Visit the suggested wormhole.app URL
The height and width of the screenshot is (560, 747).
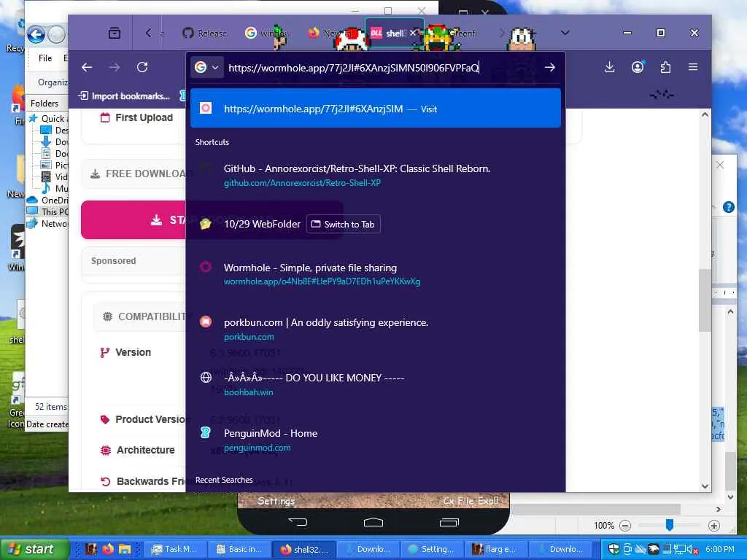tap(376, 109)
